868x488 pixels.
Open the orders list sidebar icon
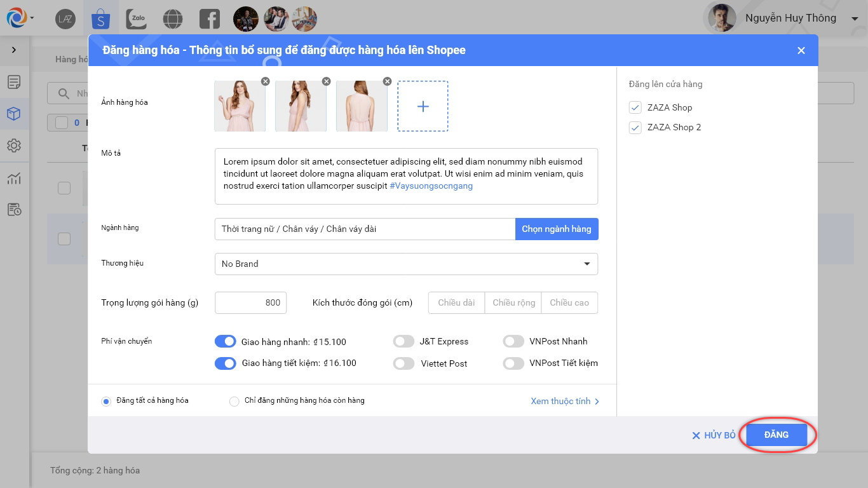[14, 82]
